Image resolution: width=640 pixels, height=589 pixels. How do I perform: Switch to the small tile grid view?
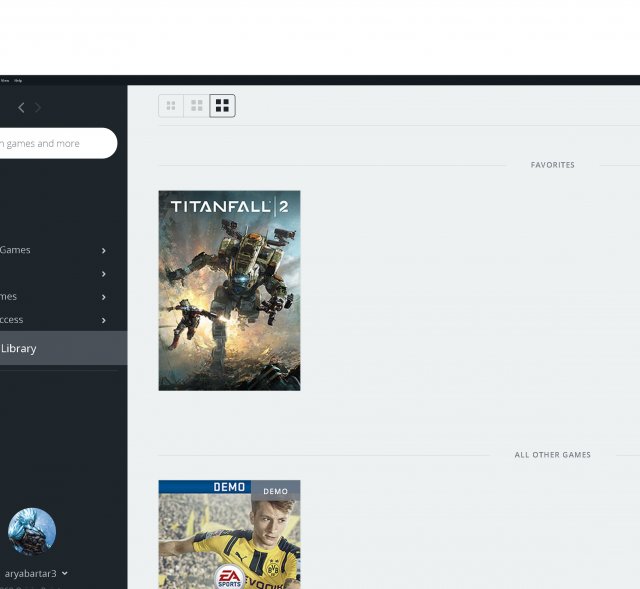coord(171,106)
